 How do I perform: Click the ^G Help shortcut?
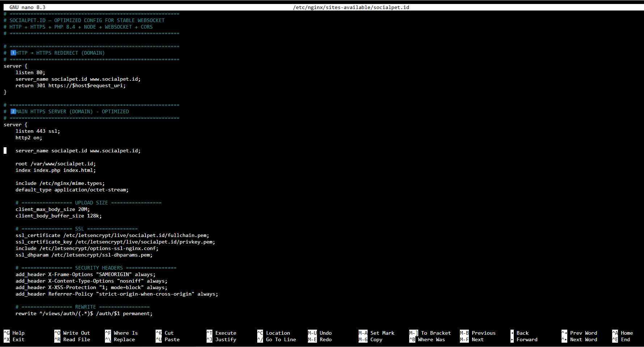click(14, 333)
